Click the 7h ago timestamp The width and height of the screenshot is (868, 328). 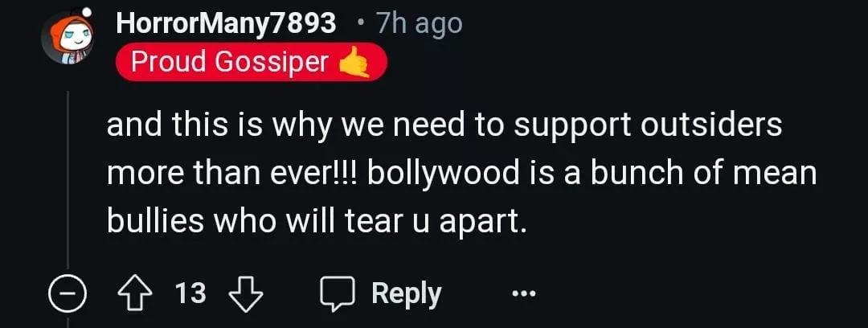[x=419, y=24]
